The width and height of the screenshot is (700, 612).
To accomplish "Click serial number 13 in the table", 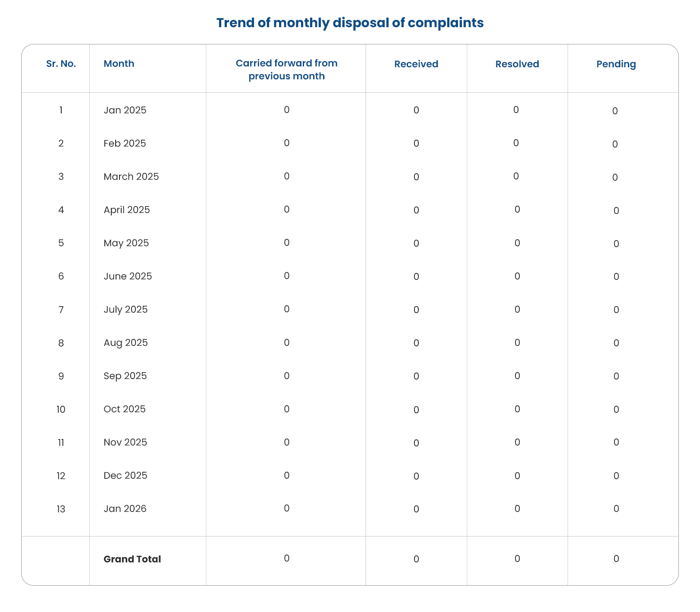I will coord(61,509).
